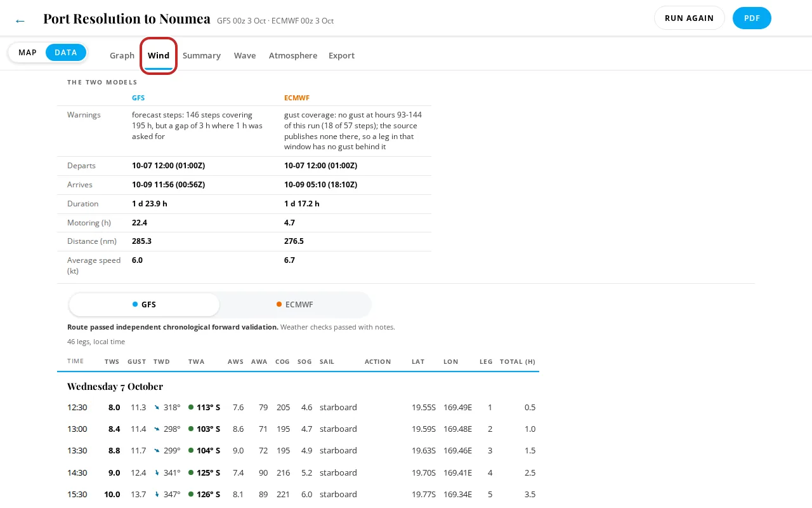Click wind direction arrow next to 318°
The width and height of the screenshot is (812, 508).
pos(157,408)
